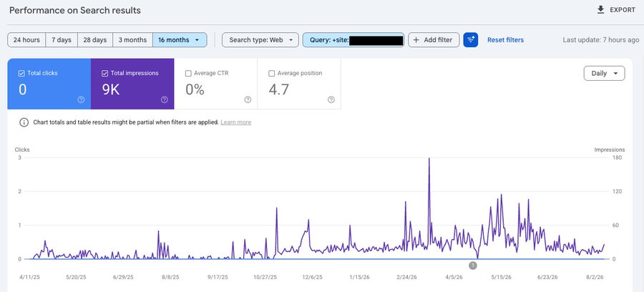Click the 2/24/26 date axis label
644x292 pixels.
pyautogui.click(x=406, y=277)
